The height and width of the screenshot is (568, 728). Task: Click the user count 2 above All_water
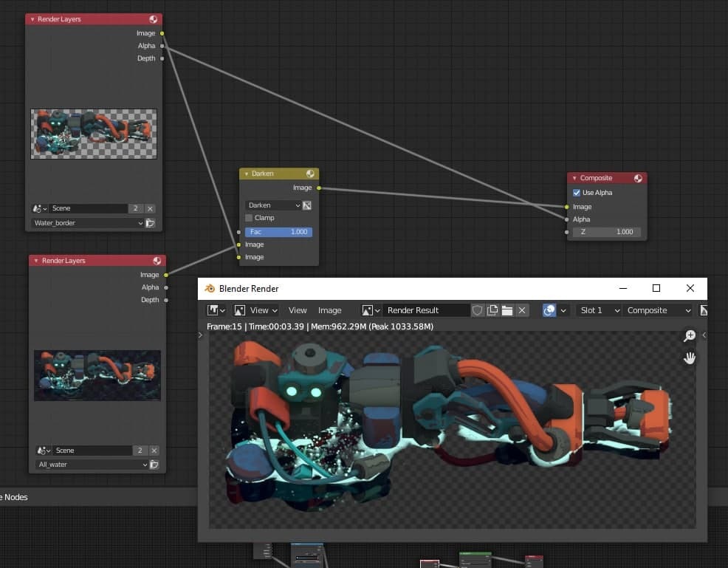coord(140,451)
